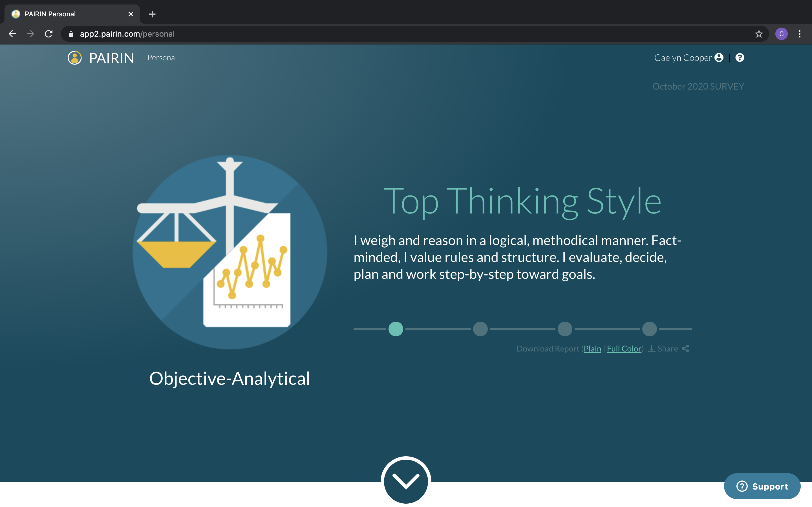Jump to the fourth carousel dot
Image resolution: width=812 pixels, height=507 pixels.
point(649,329)
